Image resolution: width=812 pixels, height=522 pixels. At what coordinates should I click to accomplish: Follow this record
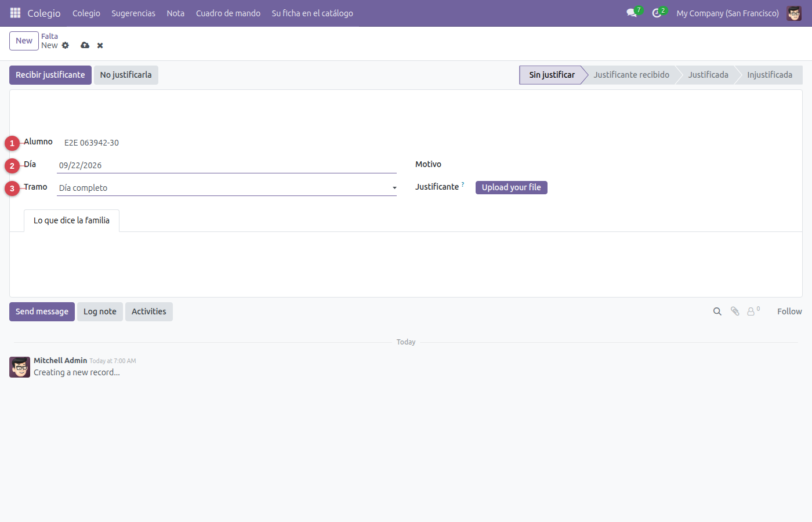click(789, 311)
